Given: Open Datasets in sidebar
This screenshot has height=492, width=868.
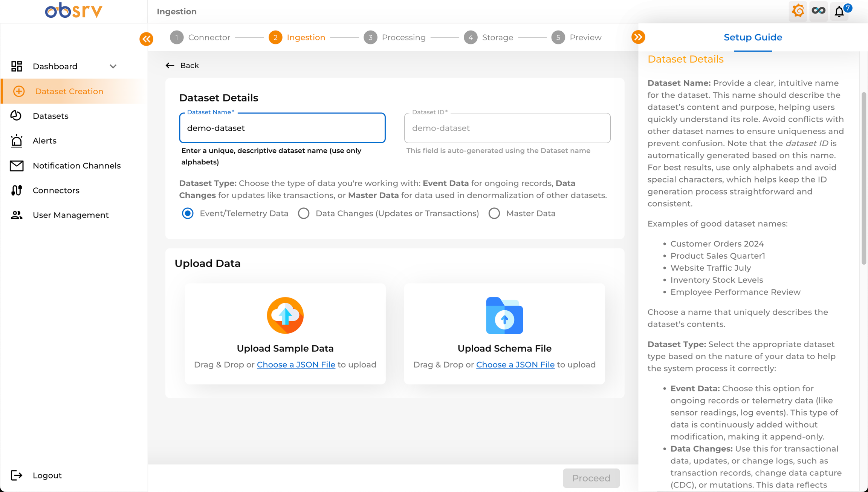Looking at the screenshot, I should click(x=74, y=116).
